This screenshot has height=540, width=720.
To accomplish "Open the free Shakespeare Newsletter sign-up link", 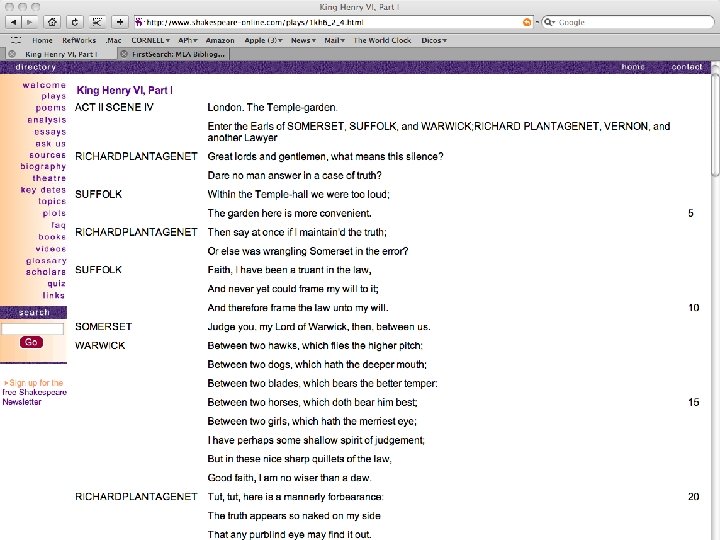I will click(34, 392).
